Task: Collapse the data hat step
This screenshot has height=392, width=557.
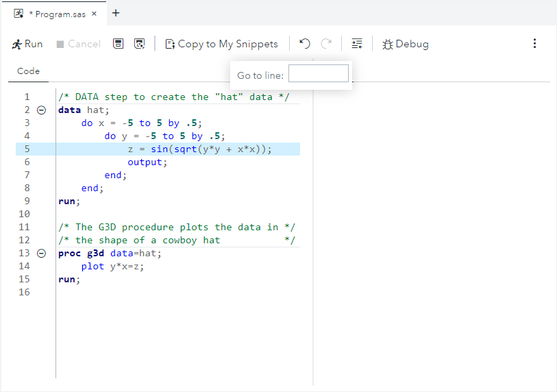Action: coord(41,110)
